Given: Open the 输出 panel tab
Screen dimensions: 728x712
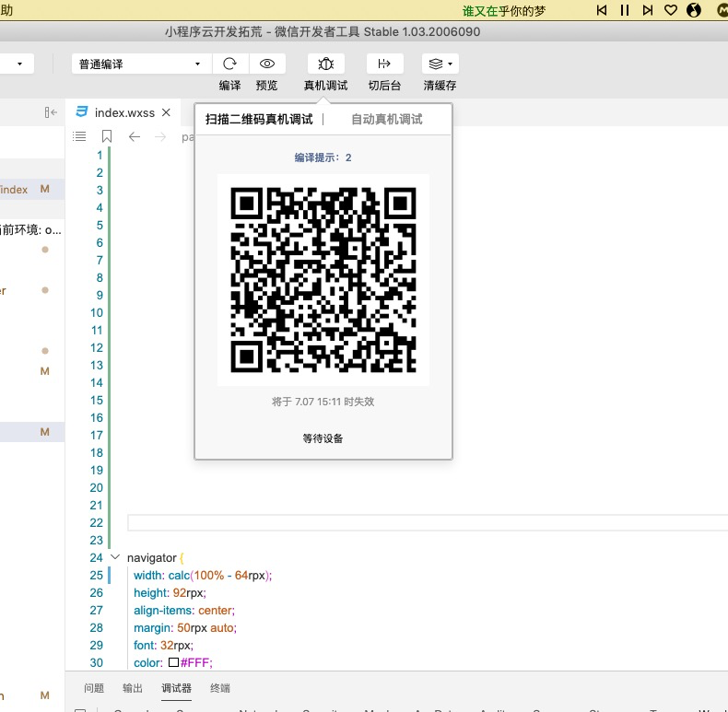Looking at the screenshot, I should [x=133, y=688].
